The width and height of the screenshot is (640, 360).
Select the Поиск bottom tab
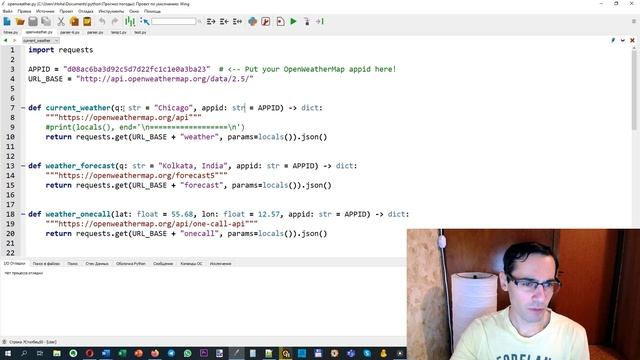click(x=73, y=264)
